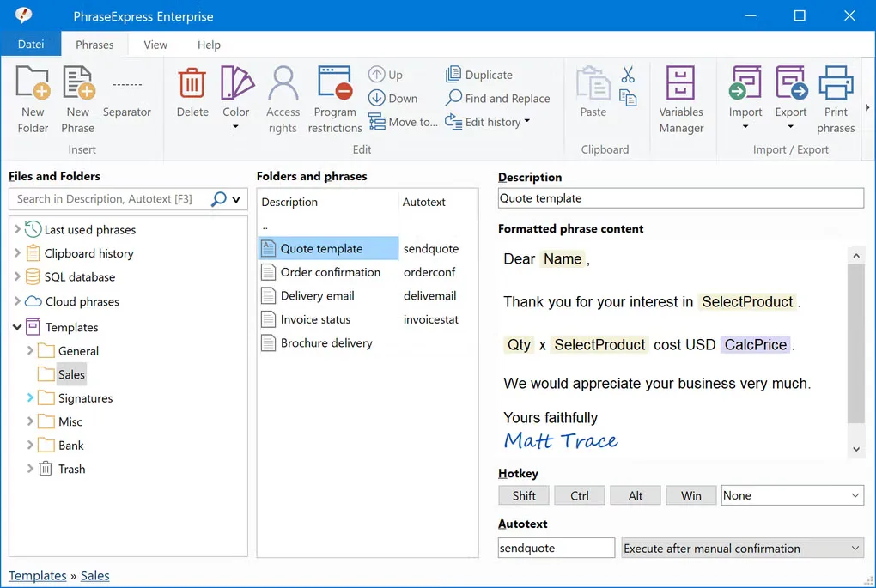Viewport: 876px width, 588px height.
Task: Expand ribbon overflow arrow at right
Action: click(867, 107)
